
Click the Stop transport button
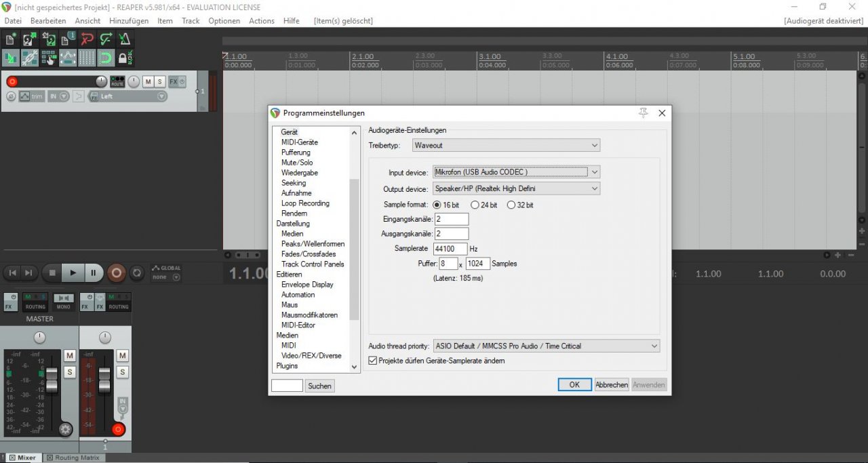pyautogui.click(x=52, y=273)
